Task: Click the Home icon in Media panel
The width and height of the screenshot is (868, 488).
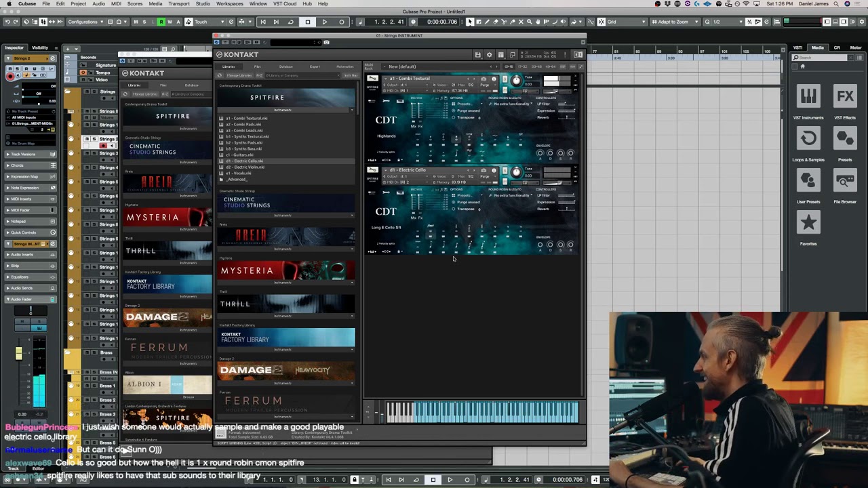Action: [x=802, y=66]
